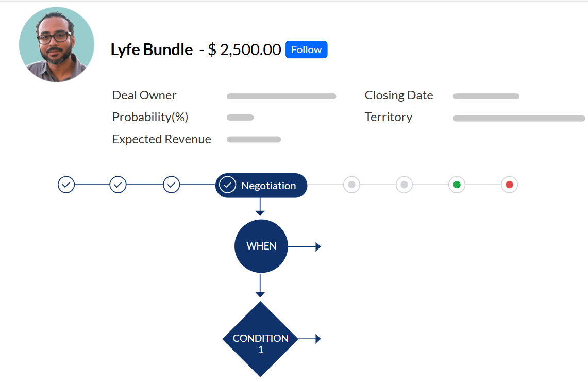
Task: Click the Negotiation stage pill
Action: (261, 186)
